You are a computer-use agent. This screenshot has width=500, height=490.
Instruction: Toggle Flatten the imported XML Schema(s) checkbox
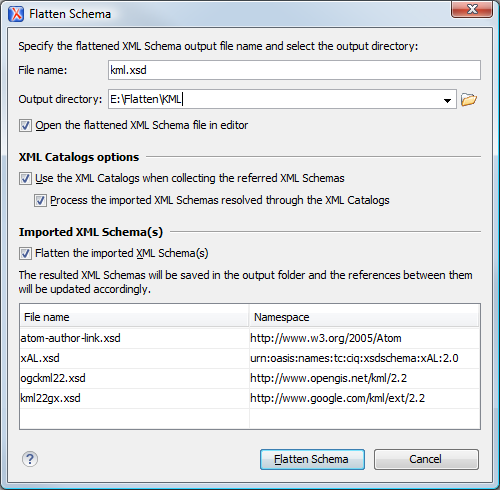pos(25,253)
